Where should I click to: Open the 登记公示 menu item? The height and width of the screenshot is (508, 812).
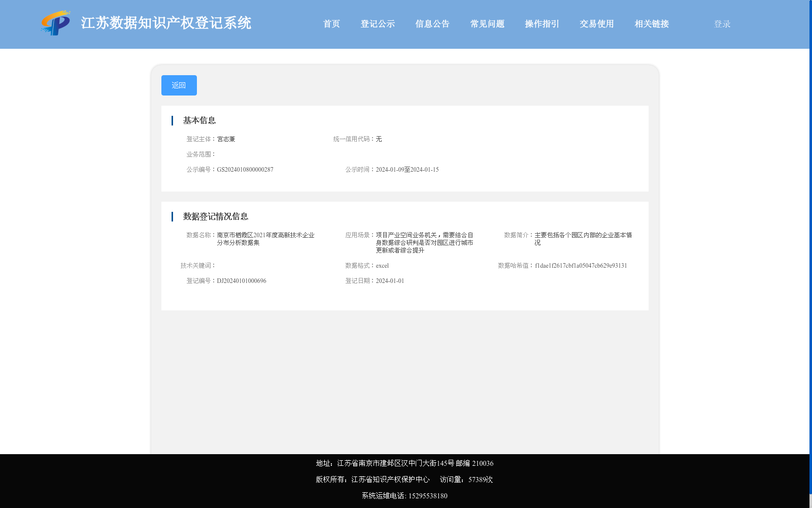pos(378,24)
